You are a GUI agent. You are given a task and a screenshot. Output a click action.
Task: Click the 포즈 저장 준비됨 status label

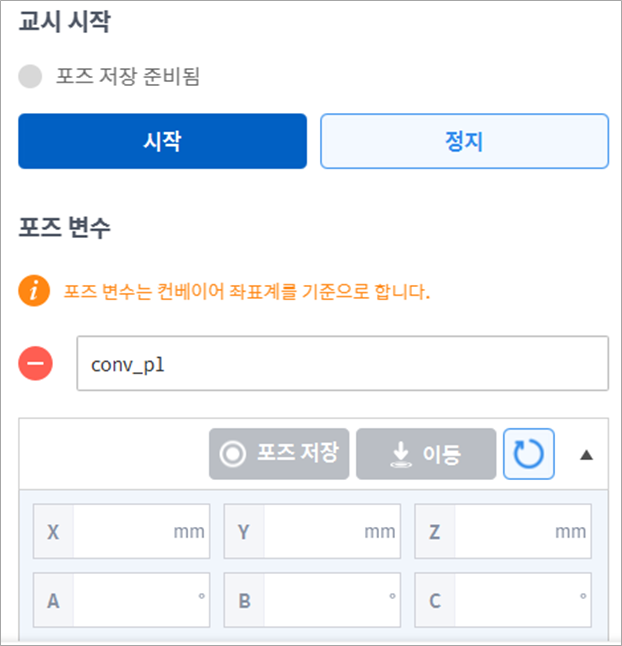click(128, 77)
